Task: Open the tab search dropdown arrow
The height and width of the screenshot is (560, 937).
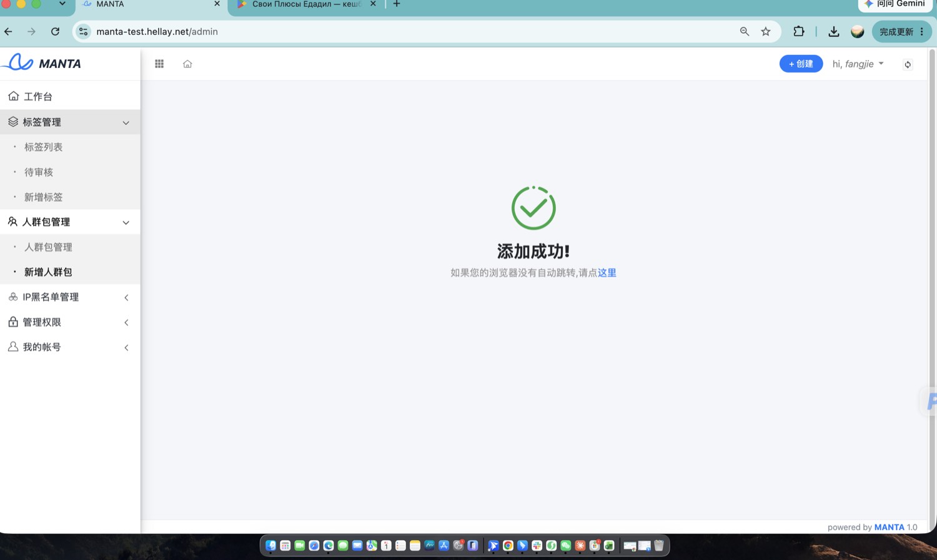Action: (x=62, y=4)
